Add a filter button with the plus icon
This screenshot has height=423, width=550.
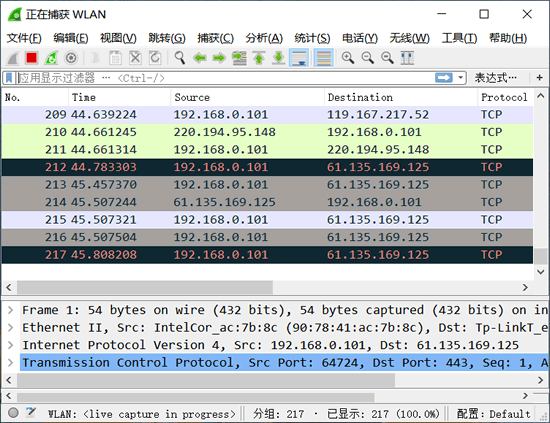(x=539, y=78)
